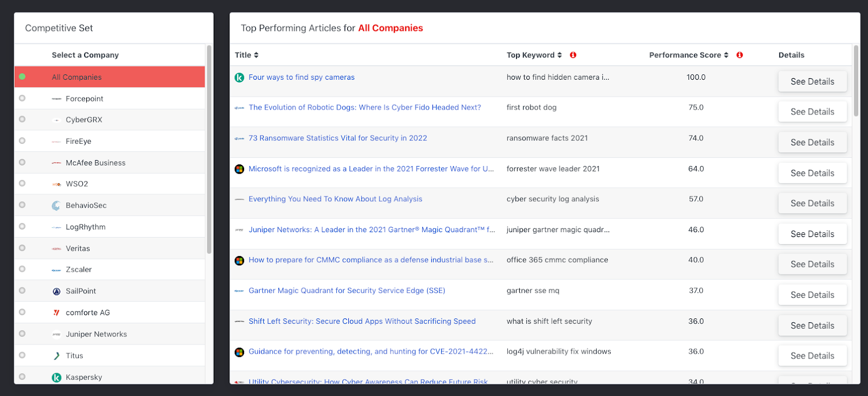Screen dimensions: 868x396
Task: Open Utility Cybersecurity article link
Action: coord(368,381)
